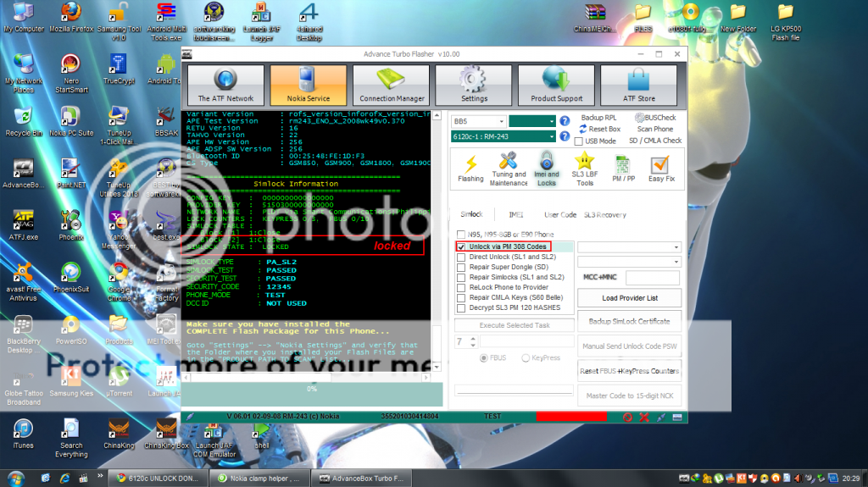This screenshot has height=487, width=868.
Task: Click Backup SimLock Certificate button
Action: (630, 322)
